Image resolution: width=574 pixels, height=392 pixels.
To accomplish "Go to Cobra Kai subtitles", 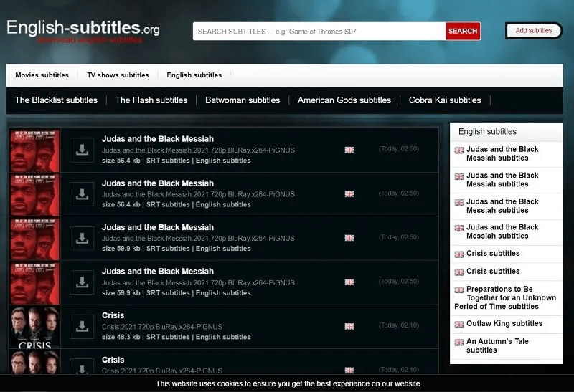I will (x=445, y=100).
